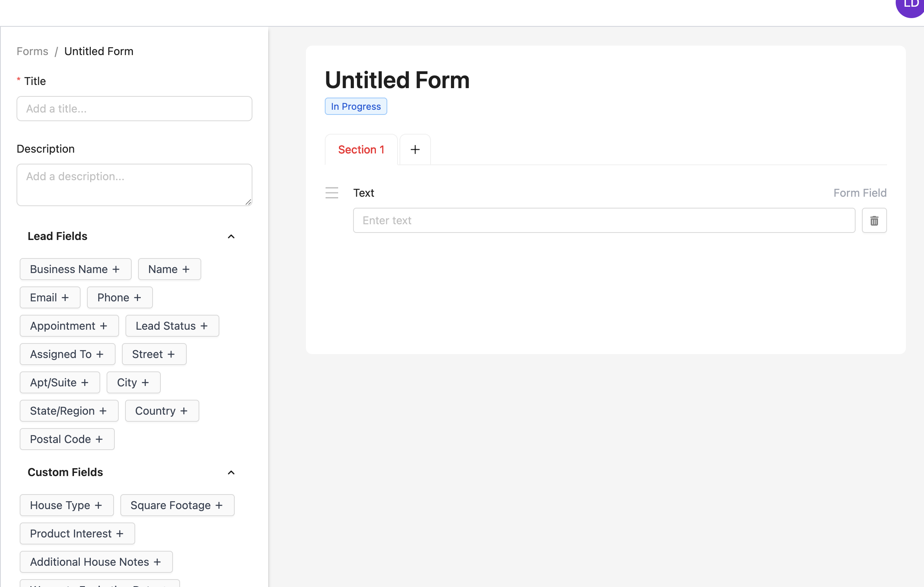Collapse the Custom Fields section
This screenshot has width=924, height=587.
coord(231,473)
